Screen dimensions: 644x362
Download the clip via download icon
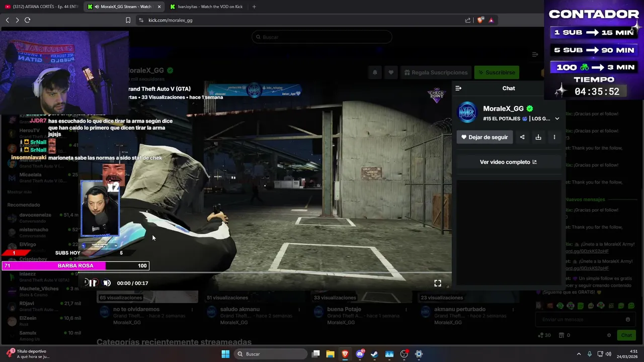(x=538, y=137)
